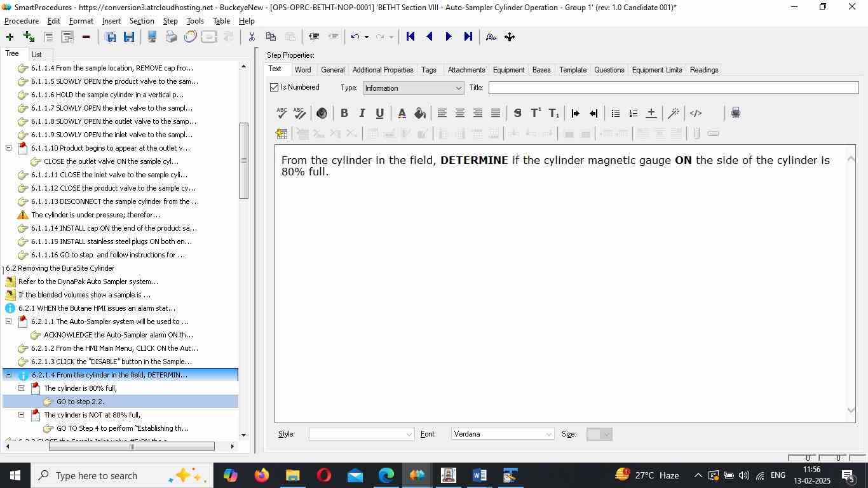868x488 pixels.
Task: Click the magic wand icon in editor toolbar
Action: (x=674, y=113)
